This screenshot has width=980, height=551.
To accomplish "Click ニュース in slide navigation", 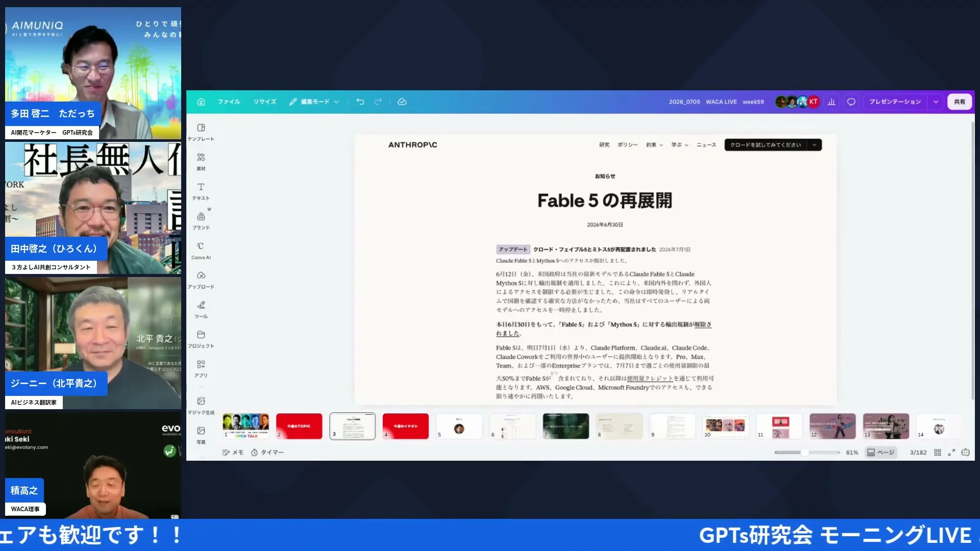I will (x=706, y=145).
